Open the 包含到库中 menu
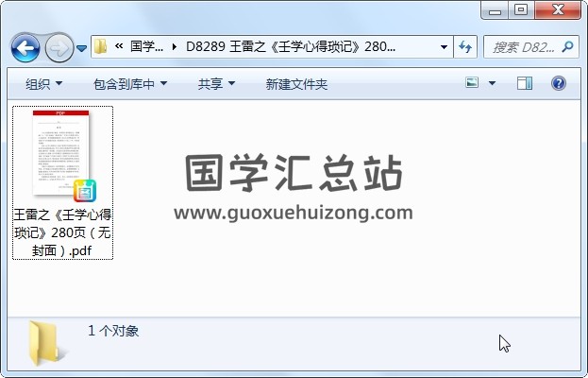Screen dimensions: 588x378 tap(129, 84)
